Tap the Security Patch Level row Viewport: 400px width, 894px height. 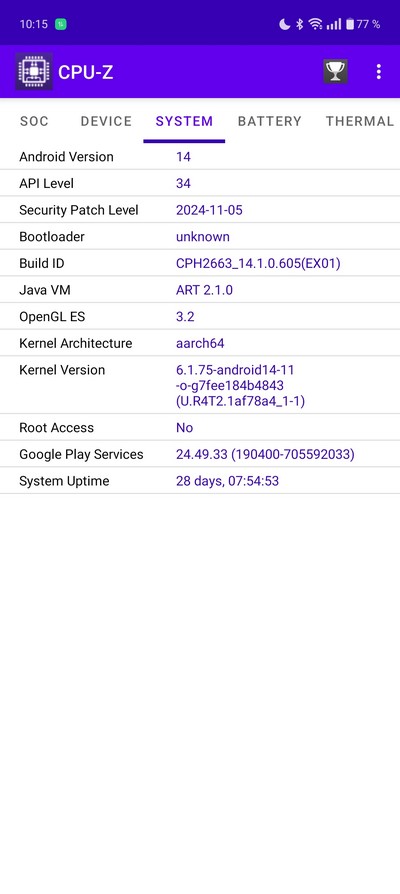(200, 210)
